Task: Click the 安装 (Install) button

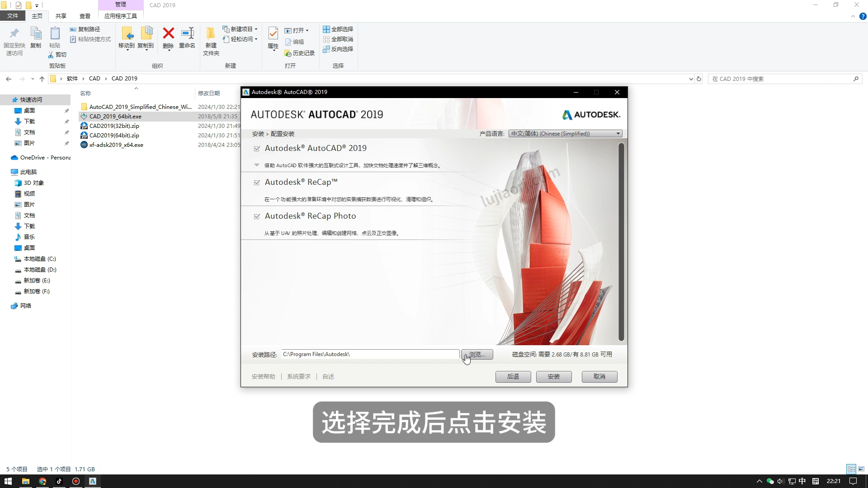Action: coord(553,376)
